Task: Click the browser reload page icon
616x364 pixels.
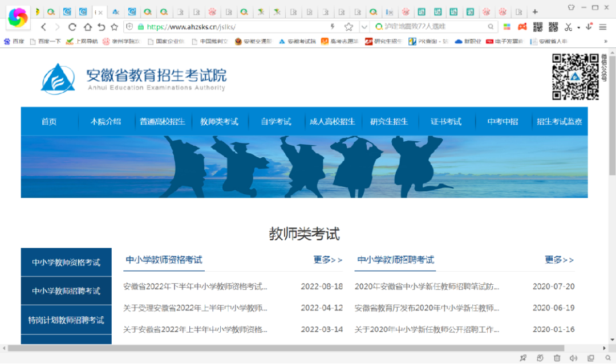Action: coord(72,27)
